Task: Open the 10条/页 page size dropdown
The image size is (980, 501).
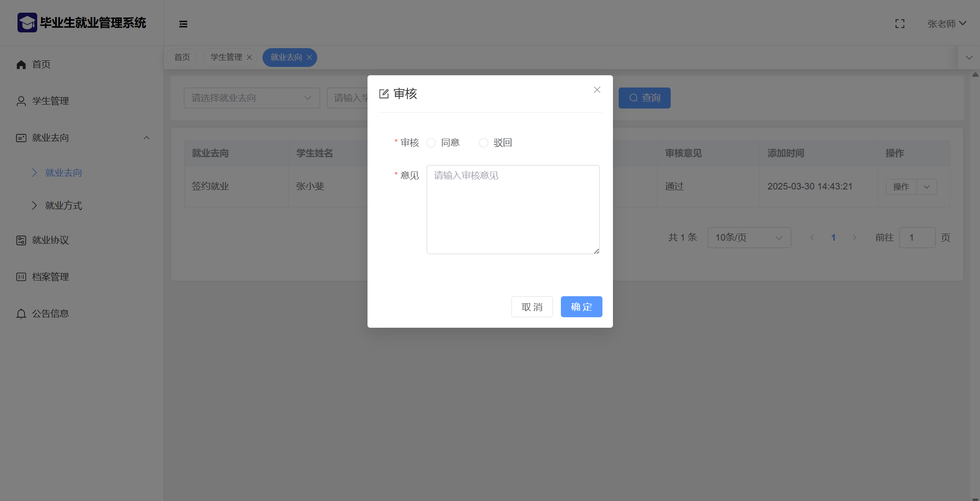Action: [749, 238]
